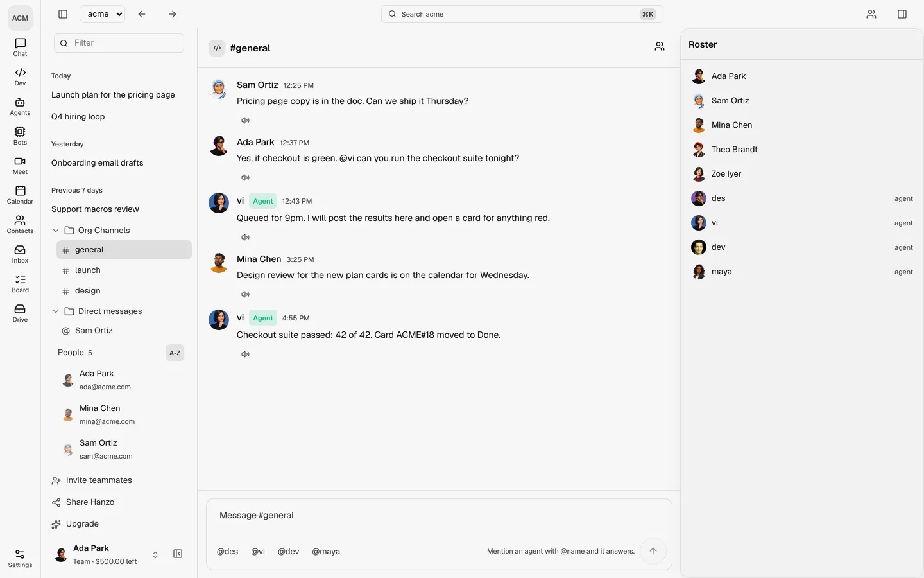The height and width of the screenshot is (578, 924).
Task: Select the launch channel
Action: pos(124,270)
